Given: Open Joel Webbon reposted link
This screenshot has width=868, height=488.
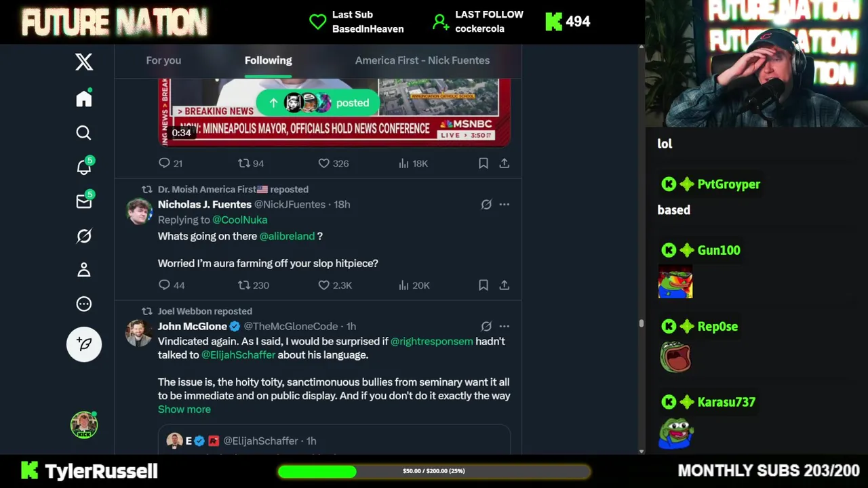Looking at the screenshot, I should click(205, 311).
